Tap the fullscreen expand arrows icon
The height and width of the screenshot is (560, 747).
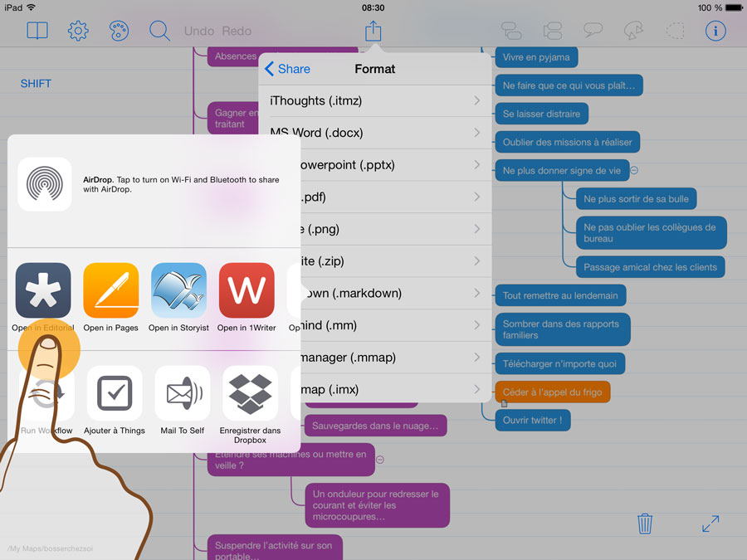[x=710, y=523]
